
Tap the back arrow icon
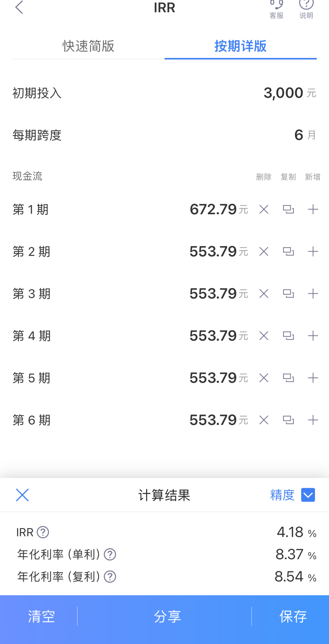19,7
